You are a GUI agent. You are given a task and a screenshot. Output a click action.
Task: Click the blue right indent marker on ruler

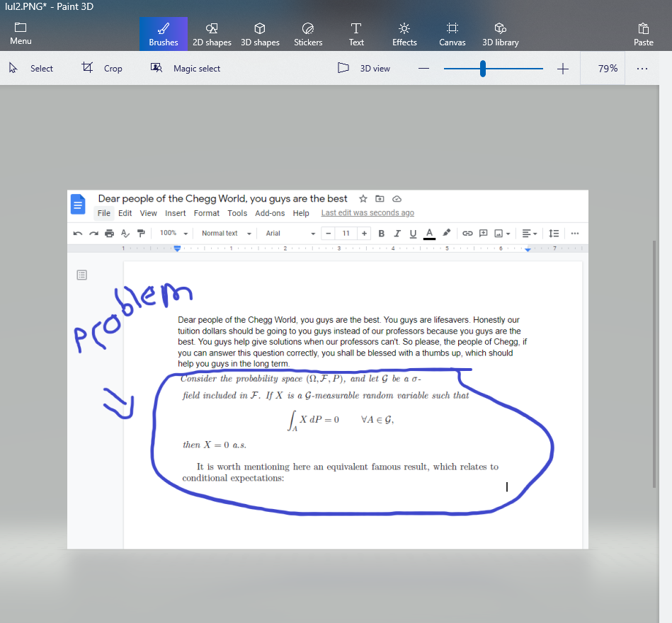pos(528,249)
